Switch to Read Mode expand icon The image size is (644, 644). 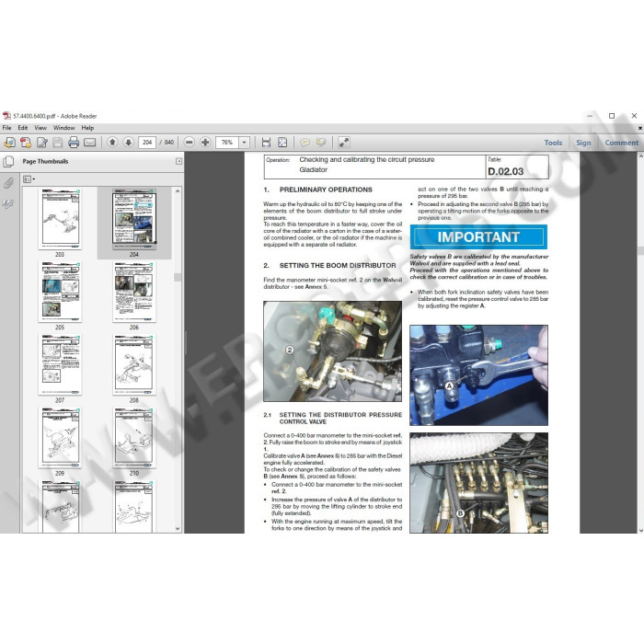[344, 143]
